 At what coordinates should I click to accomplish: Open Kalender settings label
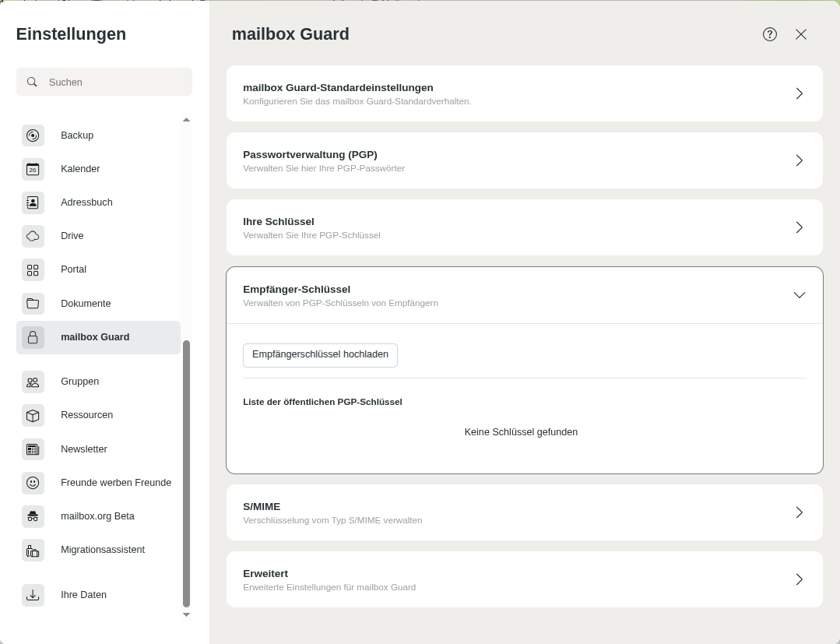[x=80, y=169]
